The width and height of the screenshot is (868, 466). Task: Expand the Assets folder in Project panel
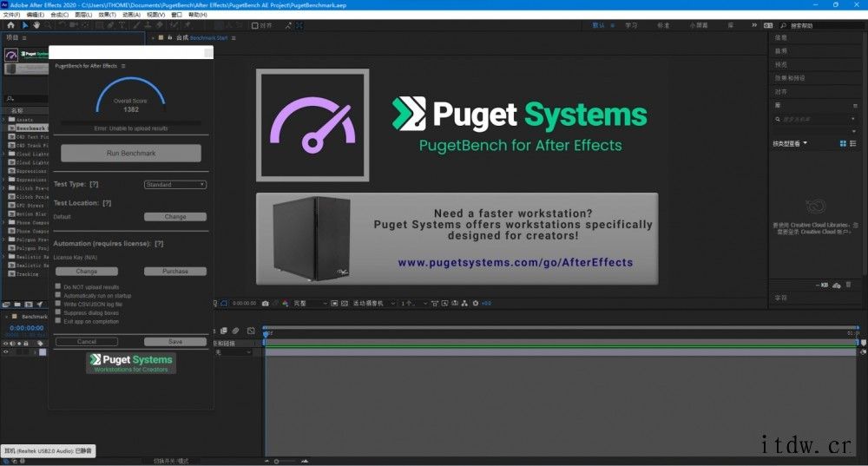pos(5,120)
